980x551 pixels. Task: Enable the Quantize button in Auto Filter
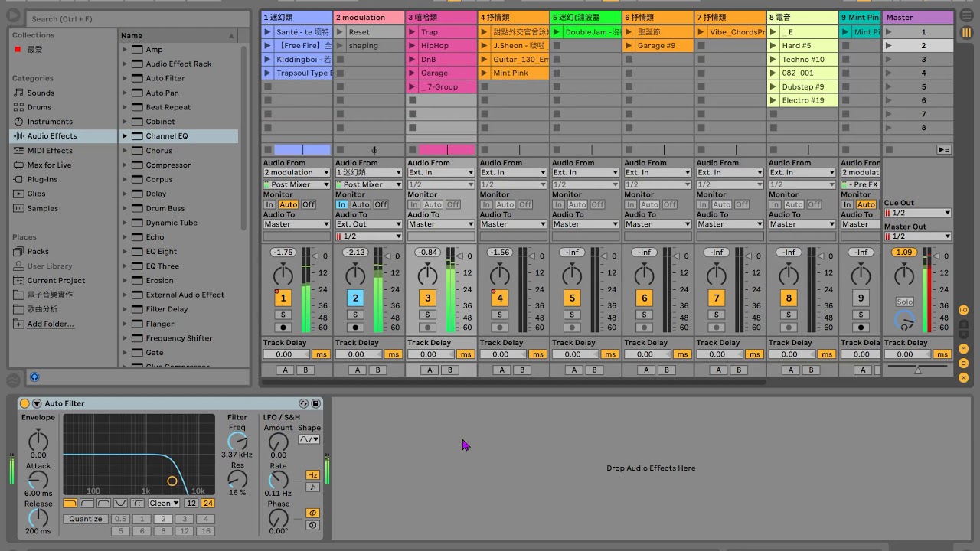(86, 519)
